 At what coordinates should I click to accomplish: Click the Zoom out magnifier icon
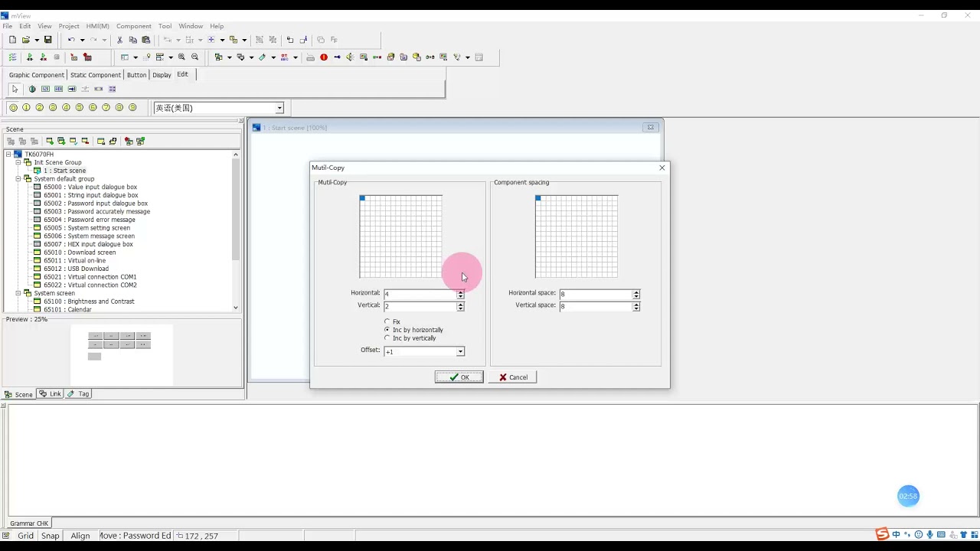pyautogui.click(x=194, y=57)
